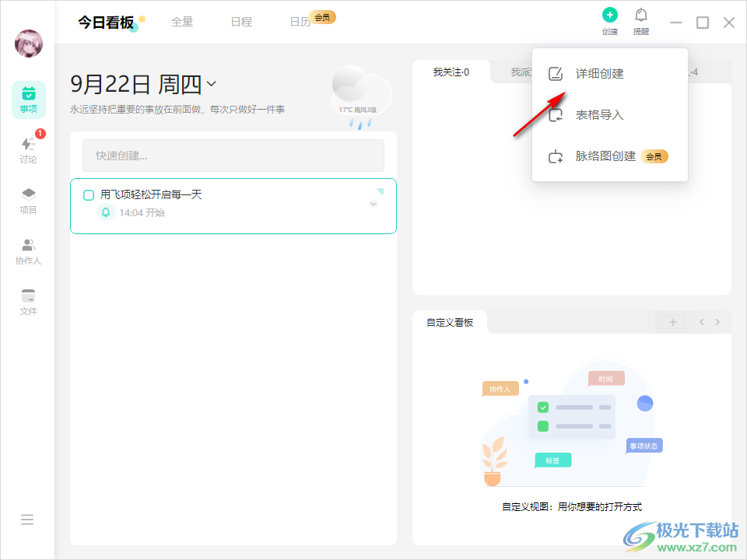Open the 协作人 section
The height and width of the screenshot is (560, 747).
click(x=28, y=250)
